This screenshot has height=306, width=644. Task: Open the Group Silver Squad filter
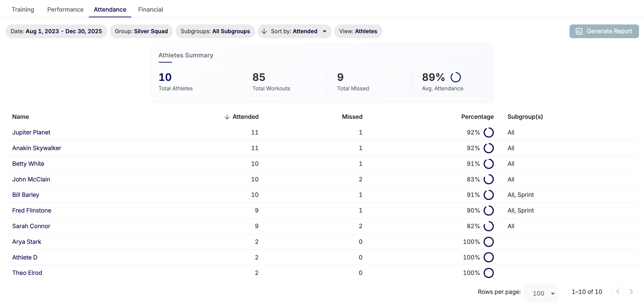[x=141, y=31]
